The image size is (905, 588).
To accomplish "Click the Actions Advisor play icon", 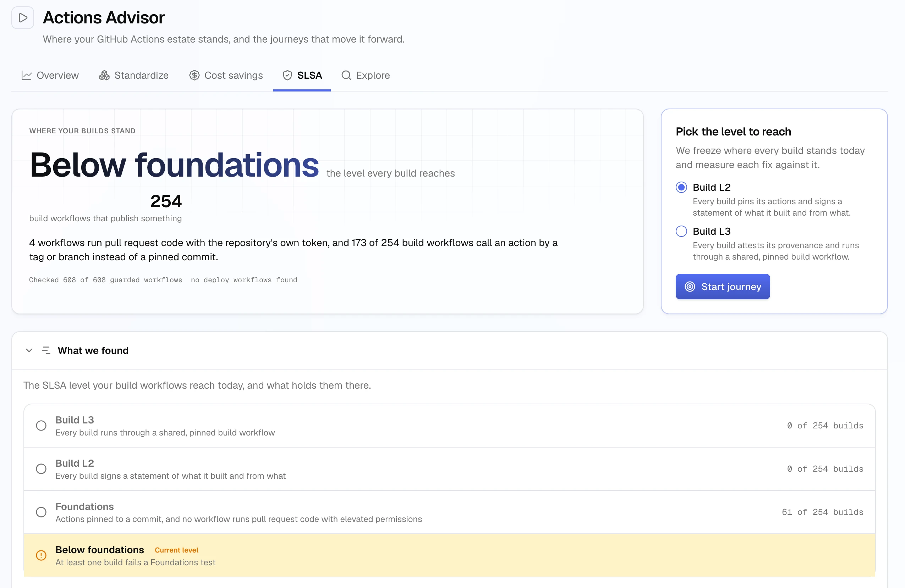I will [23, 17].
